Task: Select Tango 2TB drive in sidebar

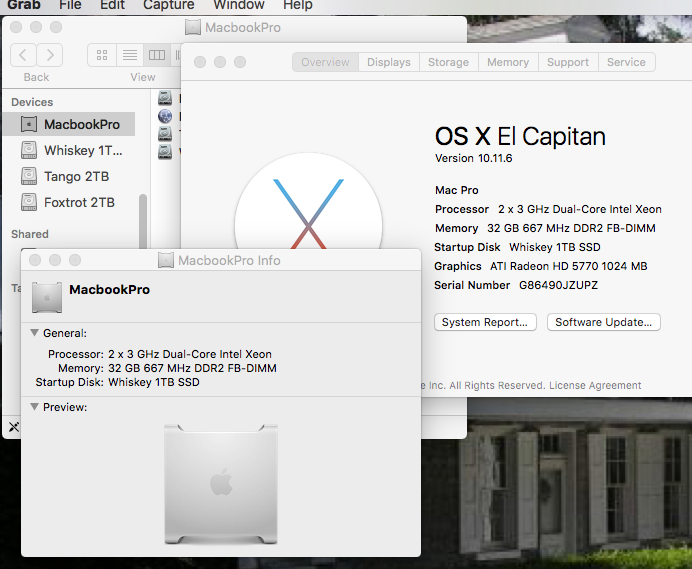Action: click(69, 177)
